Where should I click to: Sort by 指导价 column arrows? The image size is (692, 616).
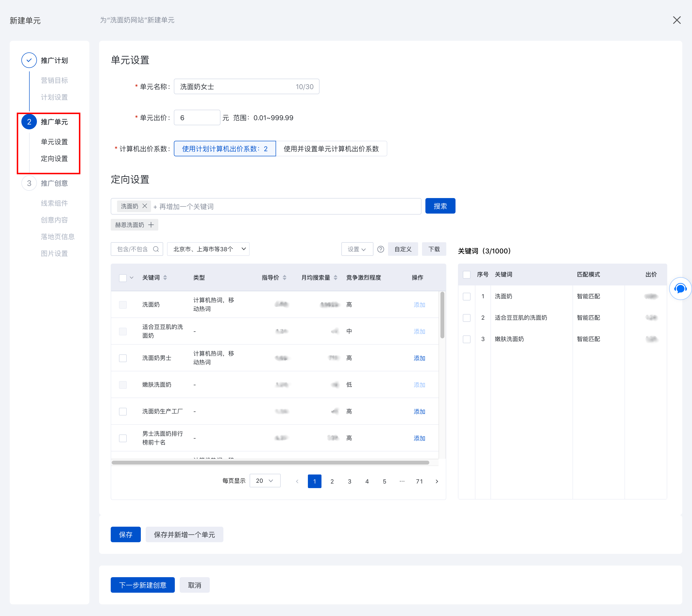[x=284, y=277]
